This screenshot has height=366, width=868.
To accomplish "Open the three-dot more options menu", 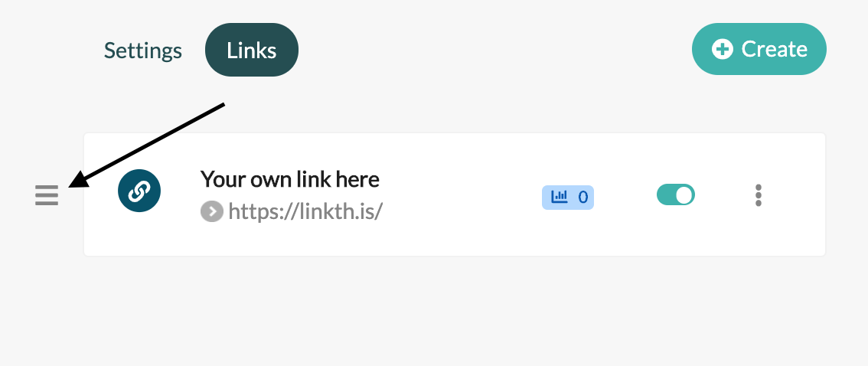I will point(759,195).
